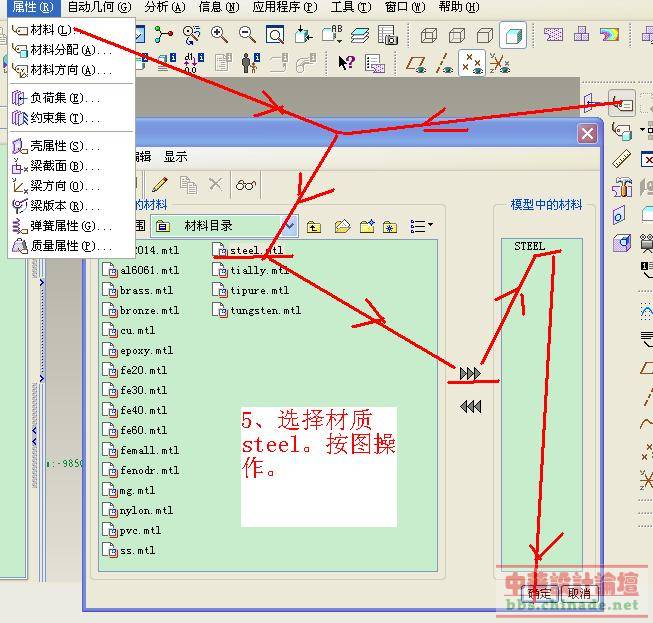This screenshot has height=623, width=653.
Task: Click the glasses show description icon
Action: click(x=246, y=184)
